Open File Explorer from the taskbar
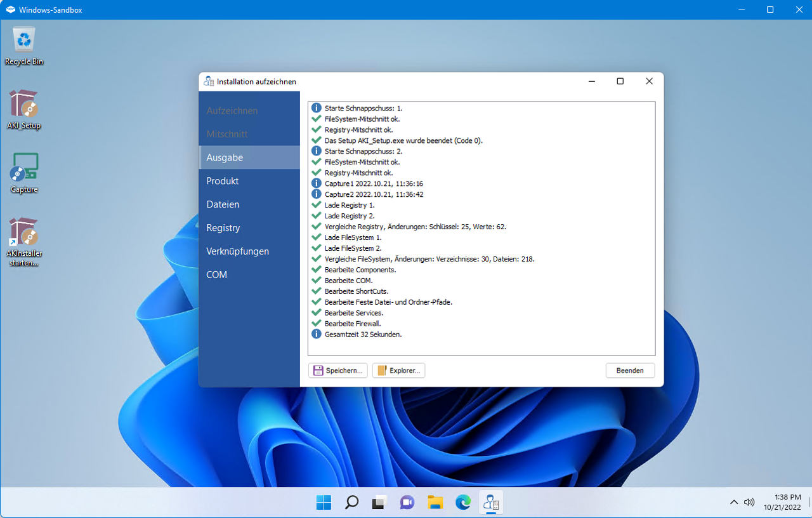This screenshot has height=518, width=812. pyautogui.click(x=435, y=503)
